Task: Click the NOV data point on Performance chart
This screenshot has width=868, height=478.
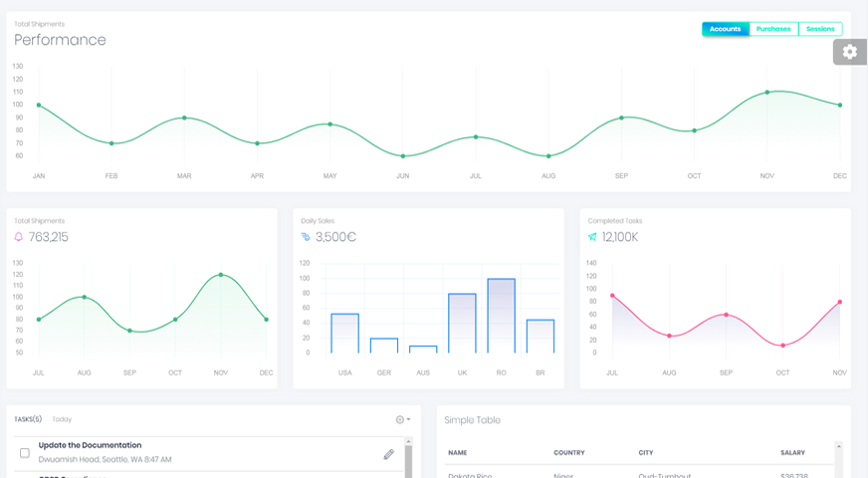Action: (767, 93)
